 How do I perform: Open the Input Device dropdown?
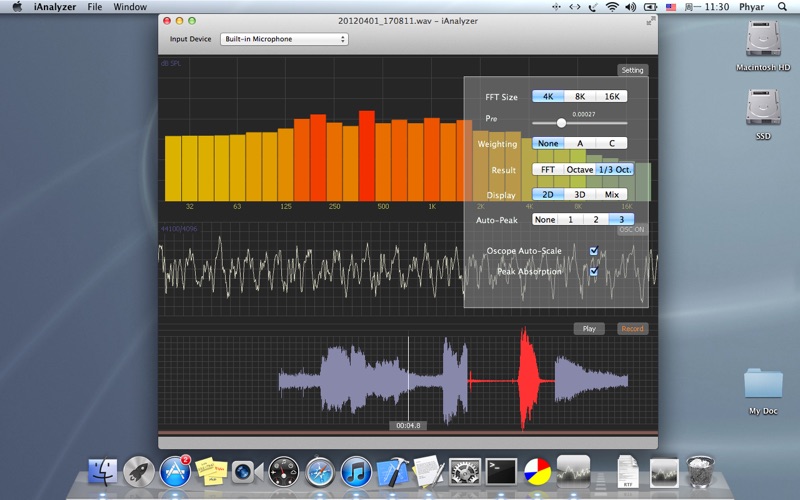(284, 39)
